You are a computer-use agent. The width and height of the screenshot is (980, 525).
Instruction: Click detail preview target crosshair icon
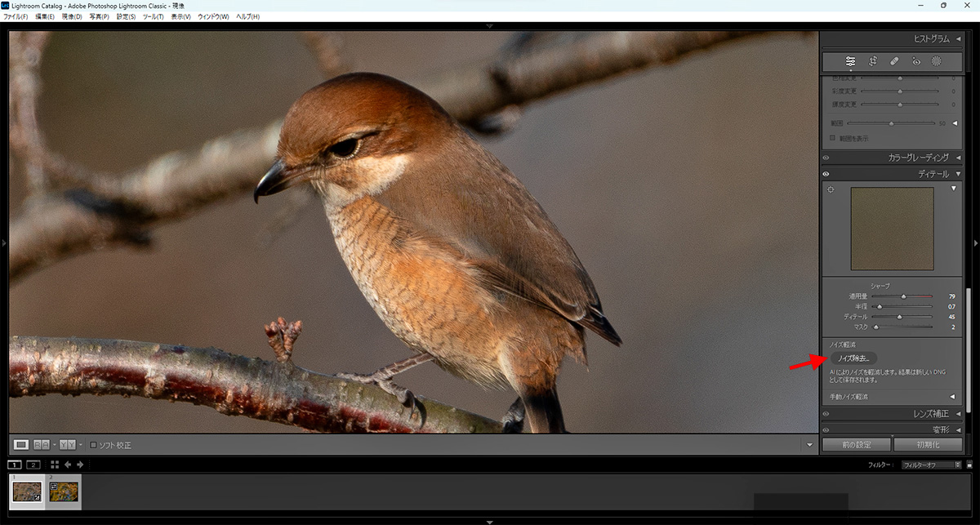point(831,189)
